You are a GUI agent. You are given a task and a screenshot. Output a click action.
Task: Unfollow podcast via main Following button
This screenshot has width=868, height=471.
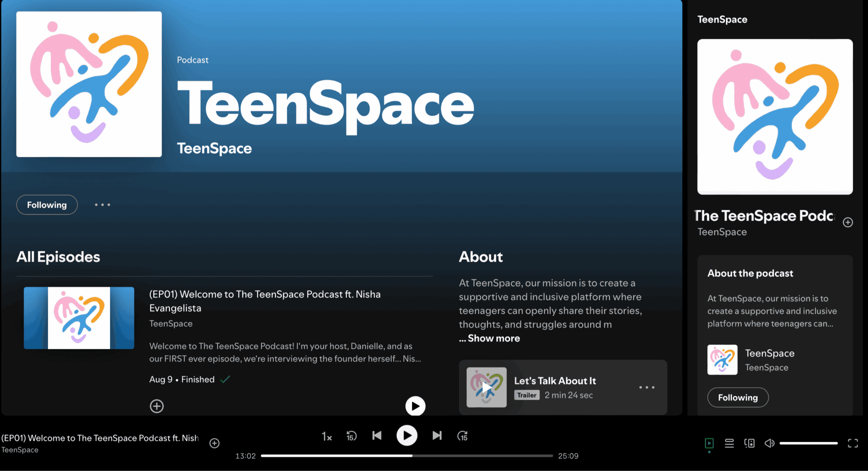(47, 205)
